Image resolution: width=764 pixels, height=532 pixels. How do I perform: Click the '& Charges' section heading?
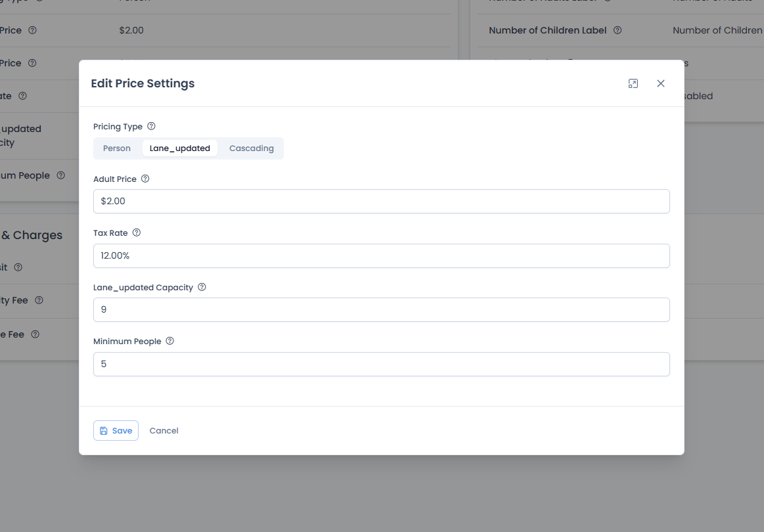[32, 235]
